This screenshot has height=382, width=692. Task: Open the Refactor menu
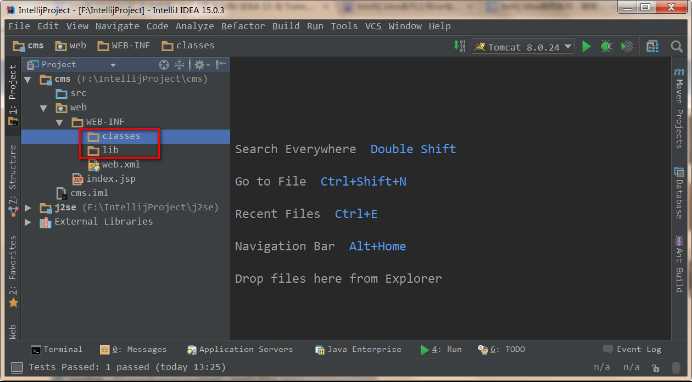pos(243,26)
